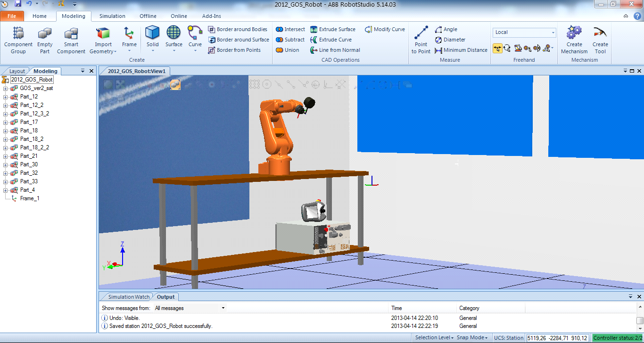Open the Snap Mode dropdown

click(x=472, y=337)
